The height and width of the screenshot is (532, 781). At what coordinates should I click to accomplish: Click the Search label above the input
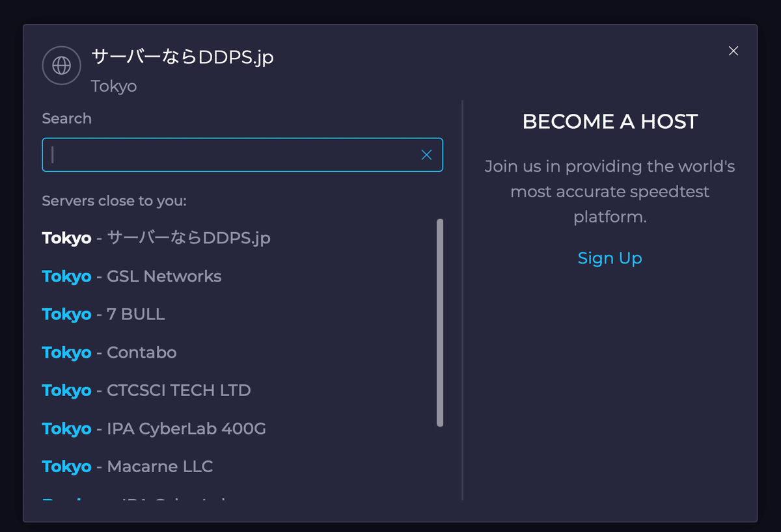coord(66,118)
